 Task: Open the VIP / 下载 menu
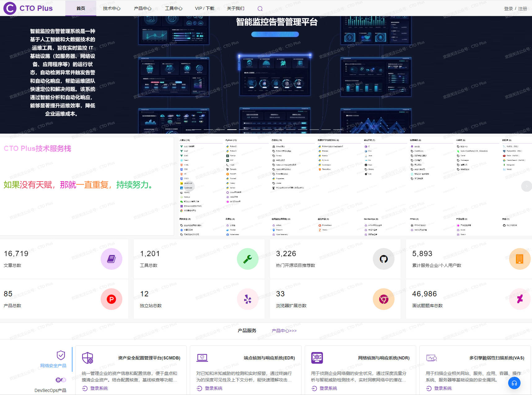click(x=205, y=8)
